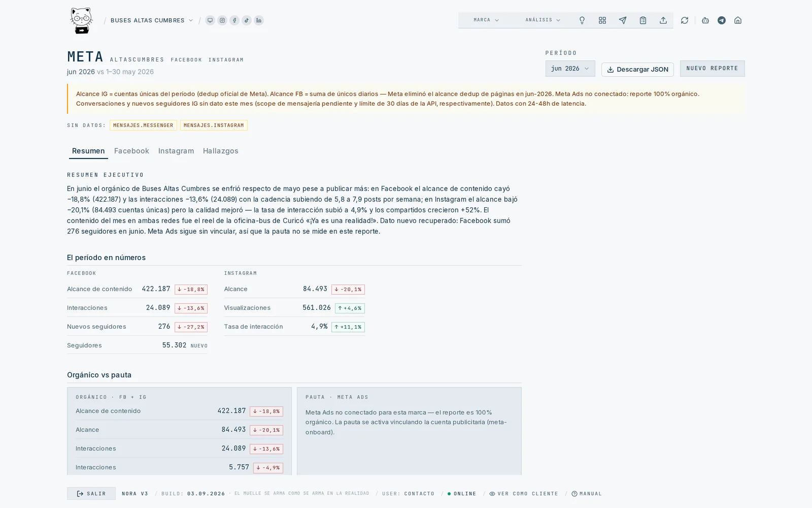This screenshot has width=812, height=508.
Task: Click the 'PAUTA · META ADS' card label
Action: [337, 397]
